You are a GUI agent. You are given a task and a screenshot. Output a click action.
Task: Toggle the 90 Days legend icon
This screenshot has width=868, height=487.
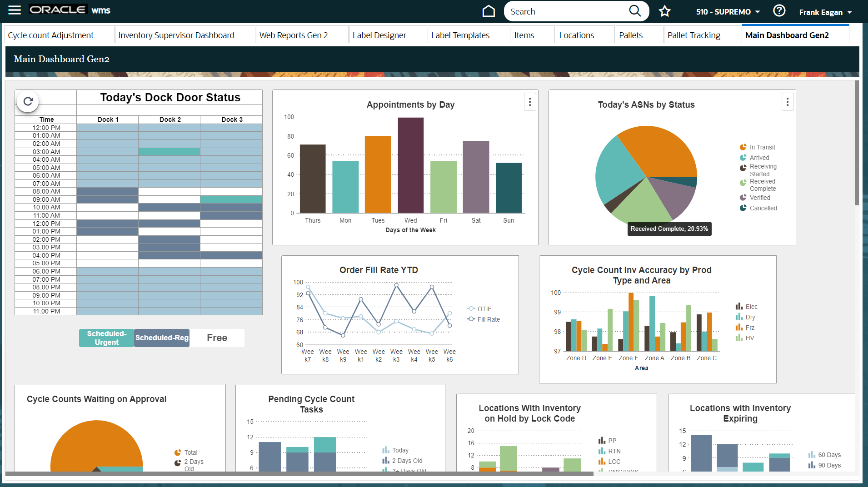812,465
